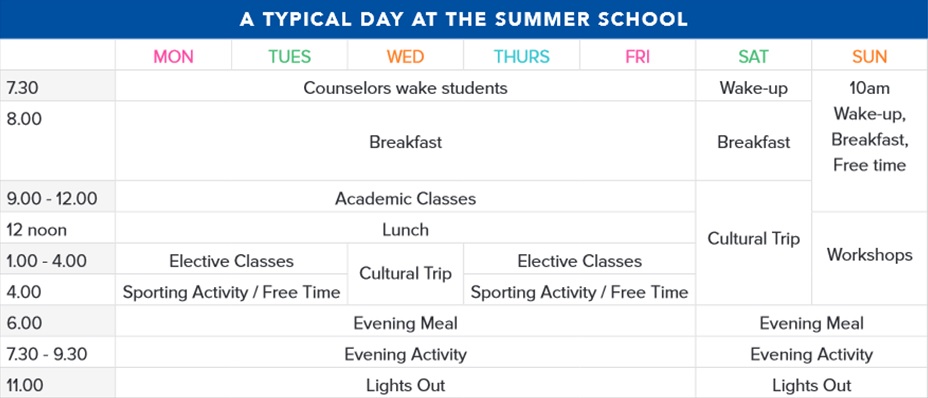Select the THURS column header
928x398 pixels.
pos(521,56)
